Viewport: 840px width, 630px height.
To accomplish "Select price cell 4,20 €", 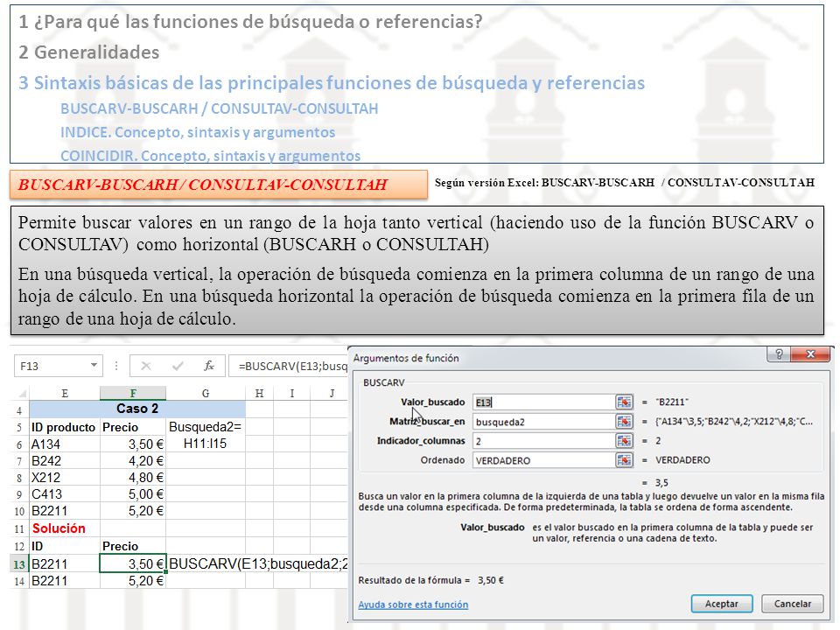I will tap(133, 461).
